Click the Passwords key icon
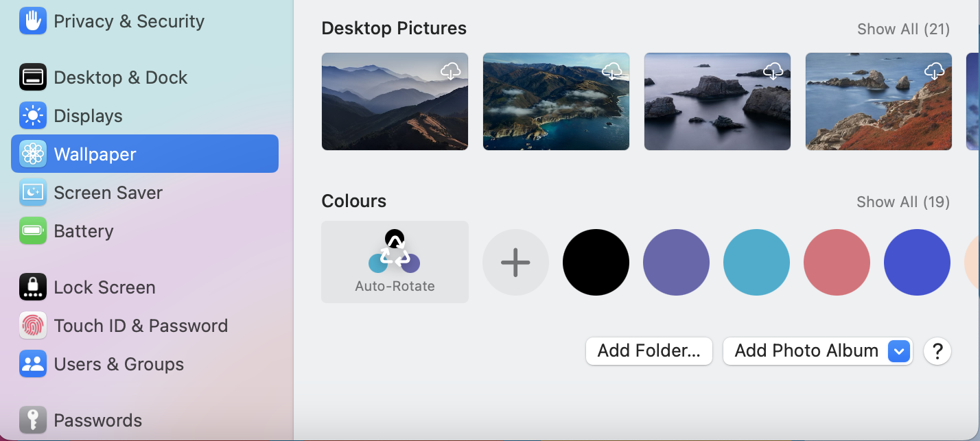Image resolution: width=980 pixels, height=441 pixels. pyautogui.click(x=33, y=420)
